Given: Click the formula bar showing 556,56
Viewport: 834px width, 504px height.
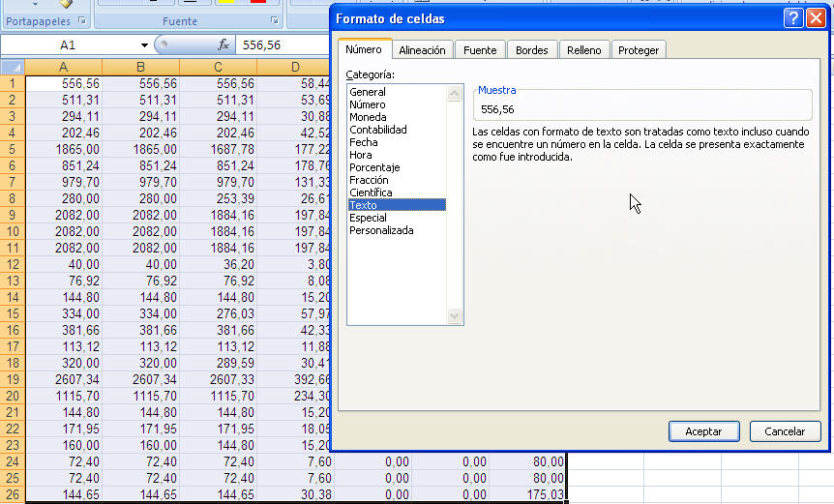Looking at the screenshot, I should (x=283, y=45).
